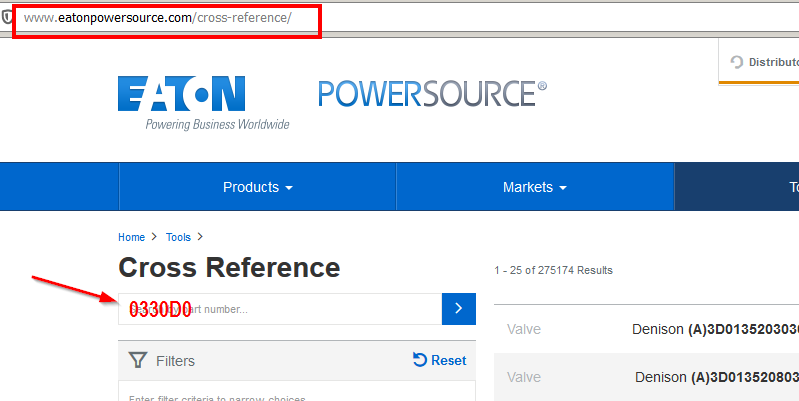Image resolution: width=799 pixels, height=401 pixels.
Task: Go to the Home breadcrumb link
Action: (131, 237)
